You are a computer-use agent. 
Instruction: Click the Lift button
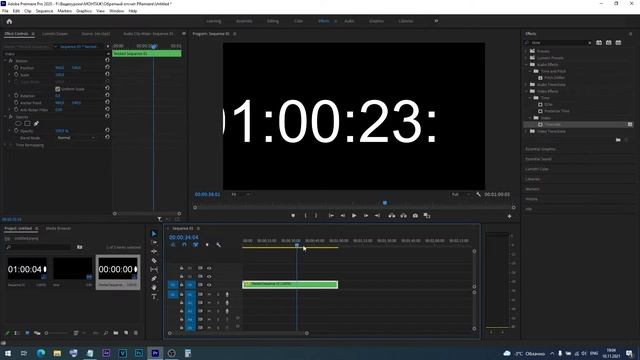[392, 216]
